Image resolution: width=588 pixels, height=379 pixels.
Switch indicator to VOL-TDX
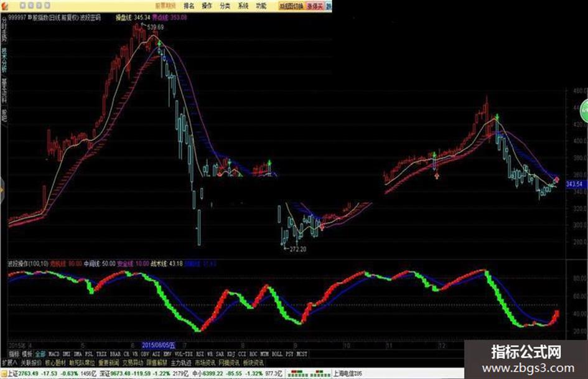pyautogui.click(x=184, y=354)
